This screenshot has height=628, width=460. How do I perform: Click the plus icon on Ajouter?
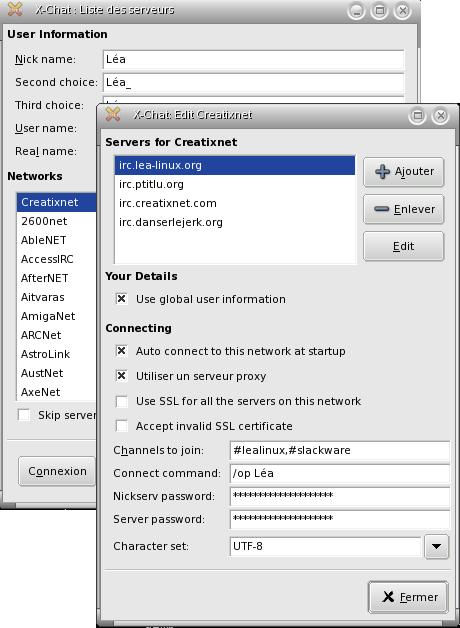[x=382, y=172]
